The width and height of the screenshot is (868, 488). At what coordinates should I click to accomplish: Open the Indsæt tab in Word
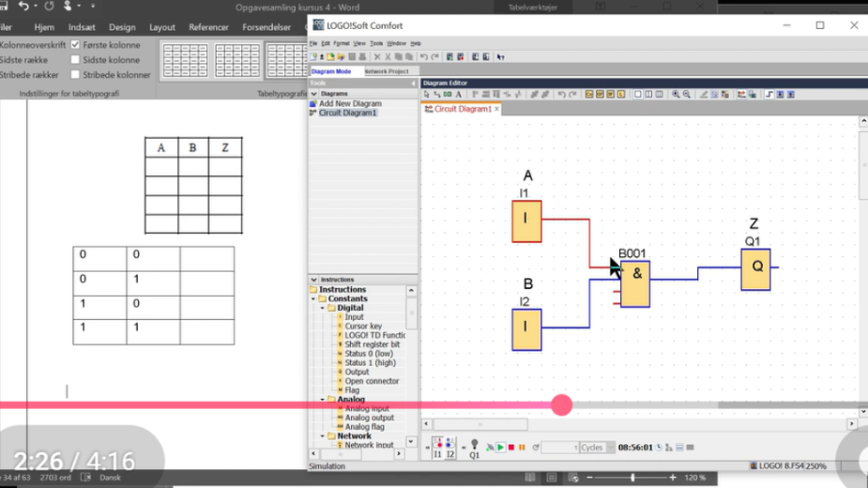(x=82, y=27)
